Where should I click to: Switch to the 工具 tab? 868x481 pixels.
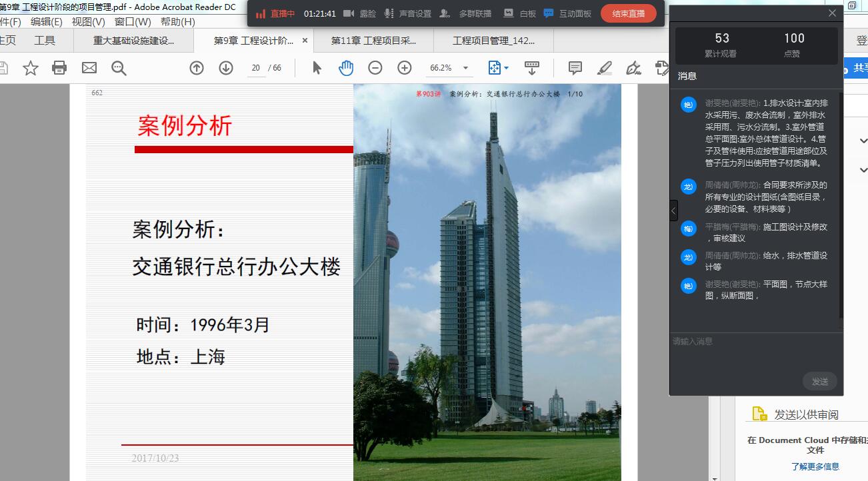tap(45, 41)
